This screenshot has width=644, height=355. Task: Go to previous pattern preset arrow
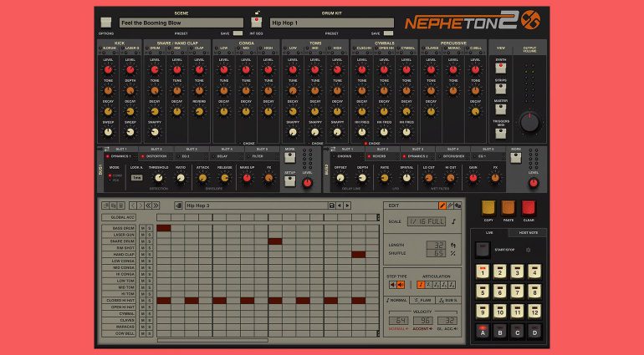(x=340, y=205)
